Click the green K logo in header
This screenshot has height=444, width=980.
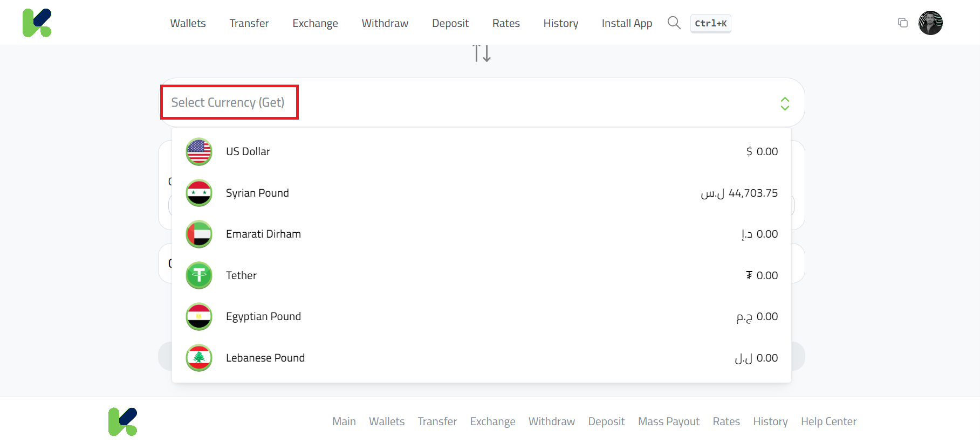37,23
